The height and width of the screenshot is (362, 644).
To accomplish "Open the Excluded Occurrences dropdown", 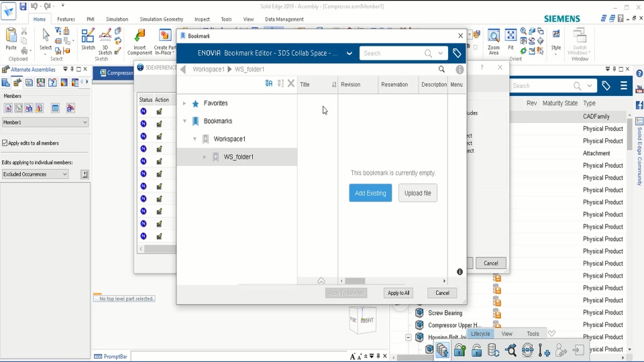I will 35,174.
